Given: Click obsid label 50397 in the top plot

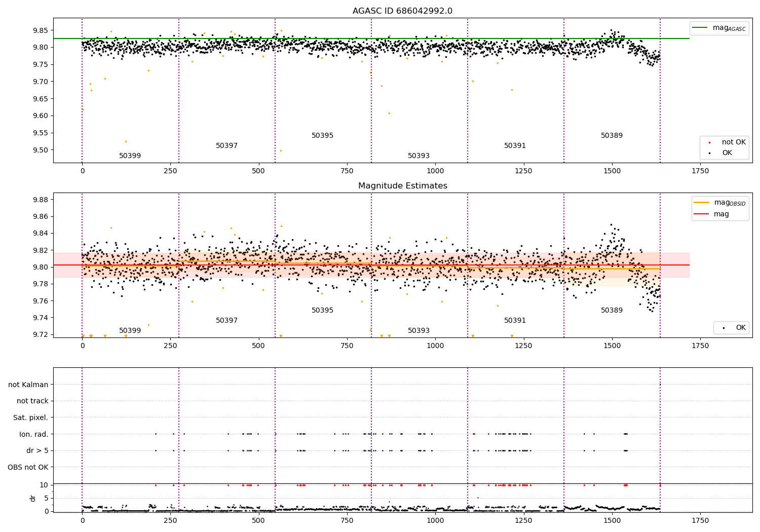Looking at the screenshot, I should pyautogui.click(x=226, y=146).
